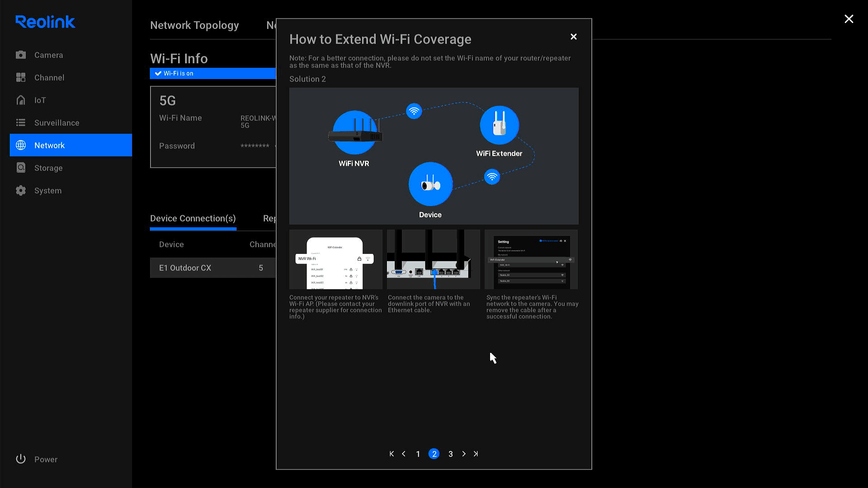Open the Camera section in the sidebar
The height and width of the screenshot is (488, 868).
pyautogui.click(x=48, y=55)
